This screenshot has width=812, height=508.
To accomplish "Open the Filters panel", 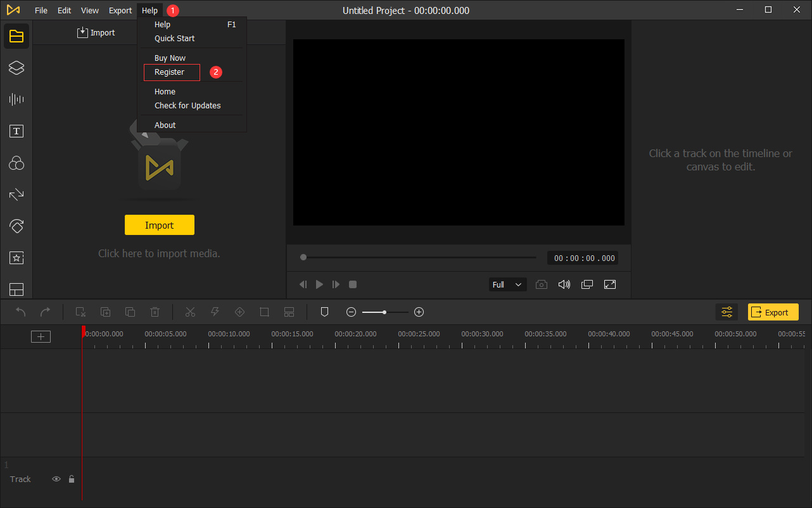I will point(16,163).
